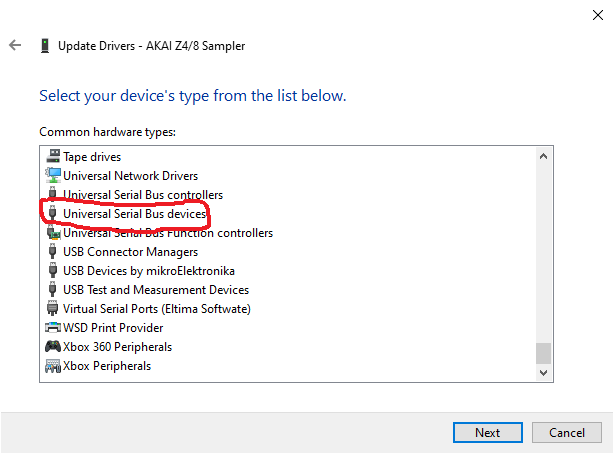This screenshot has width=614, height=454.
Task: Click the hardware list scrollbar thumb
Action: click(x=543, y=353)
